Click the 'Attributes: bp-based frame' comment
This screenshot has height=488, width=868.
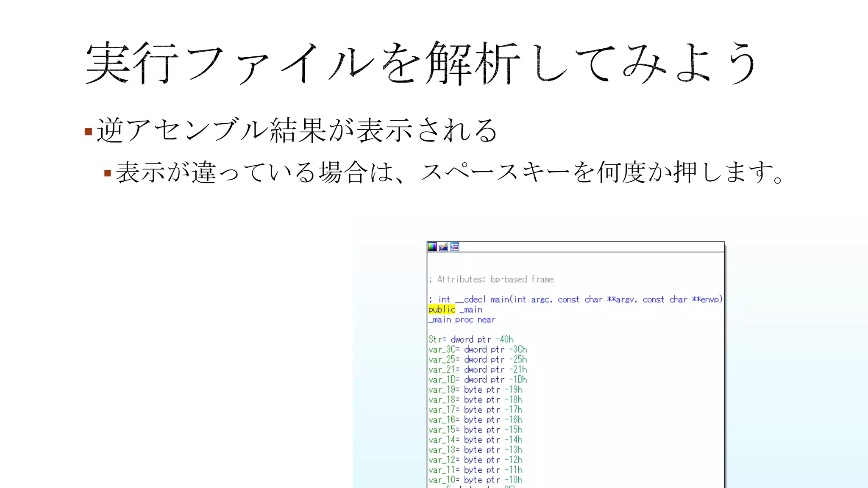coord(491,279)
